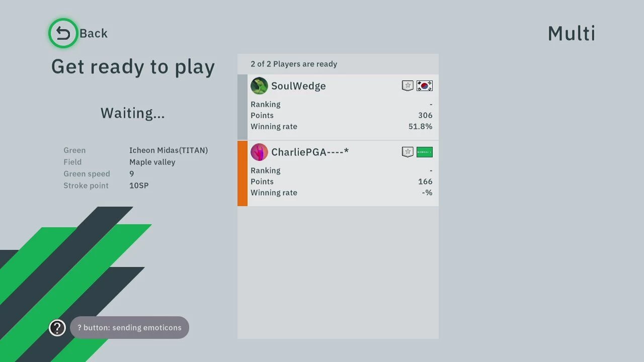This screenshot has width=644, height=362.
Task: Click the Multi mode title
Action: pos(571,34)
